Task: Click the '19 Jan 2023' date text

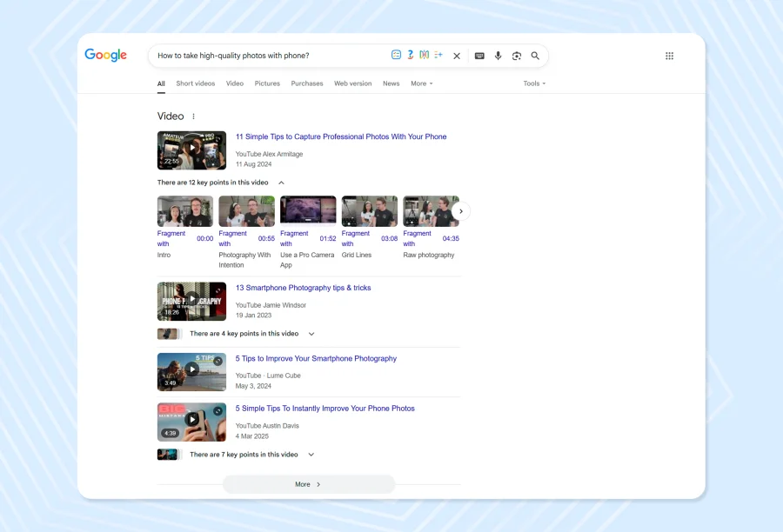Action: 253,316
